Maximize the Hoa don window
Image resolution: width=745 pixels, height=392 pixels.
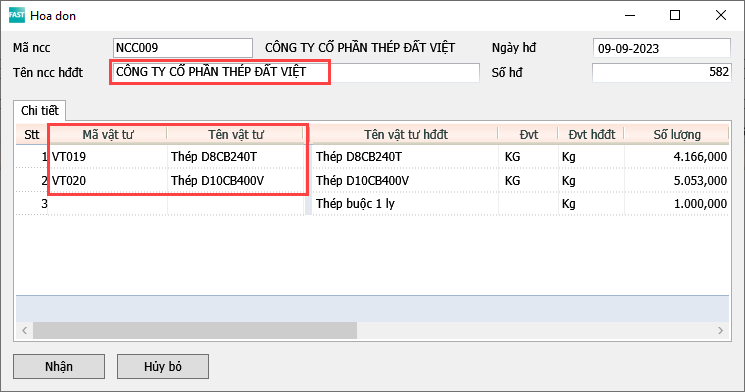tap(675, 15)
